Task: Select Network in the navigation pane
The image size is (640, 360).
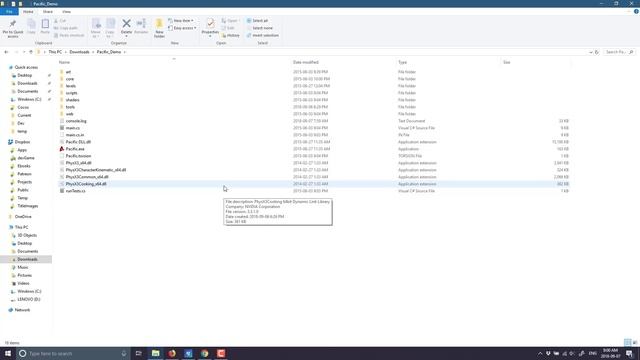Action: (x=22, y=310)
